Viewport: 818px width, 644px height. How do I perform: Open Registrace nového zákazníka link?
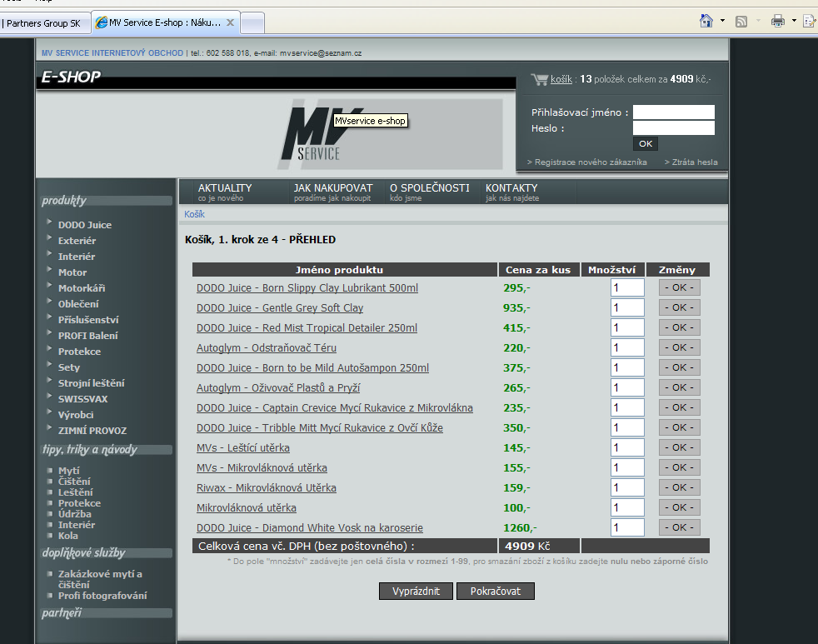tap(587, 162)
